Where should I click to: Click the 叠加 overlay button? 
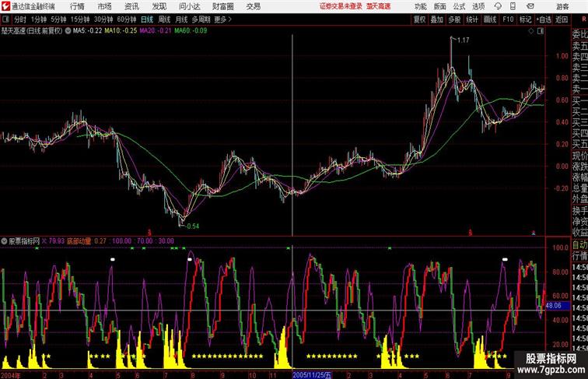coord(437,19)
